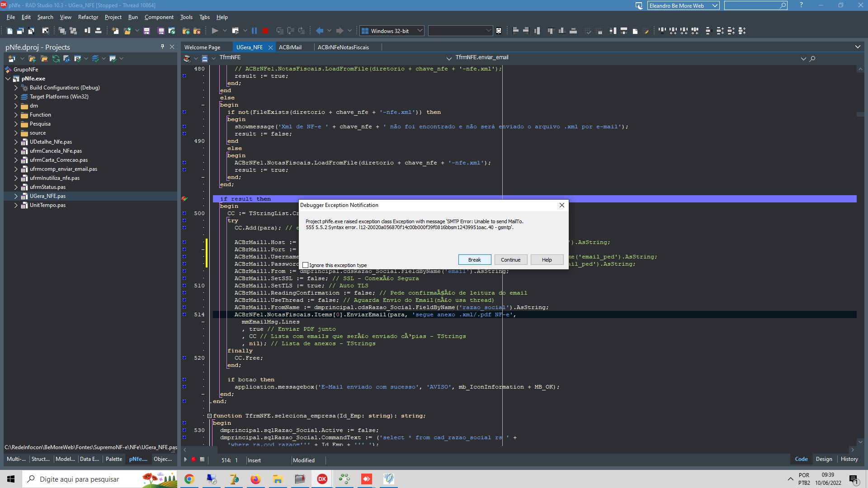Open the Component menu
The height and width of the screenshot is (488, 868).
point(159,17)
